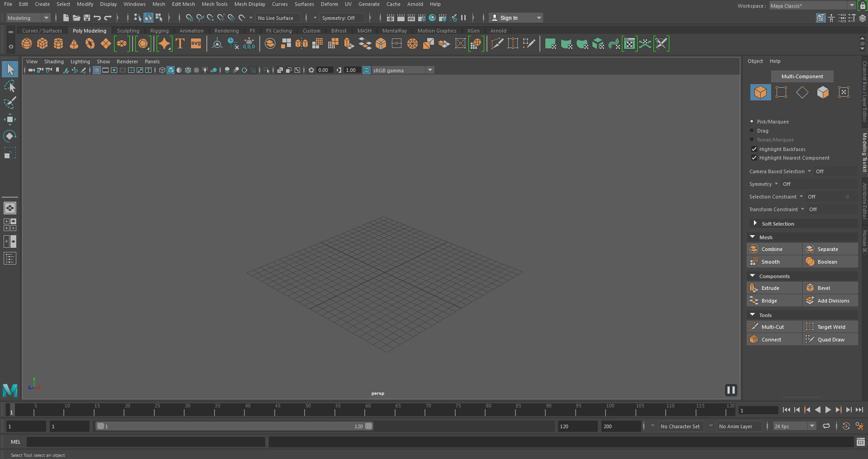868x459 pixels.
Task: Create a polygon torus from the shelf
Action: [90, 44]
